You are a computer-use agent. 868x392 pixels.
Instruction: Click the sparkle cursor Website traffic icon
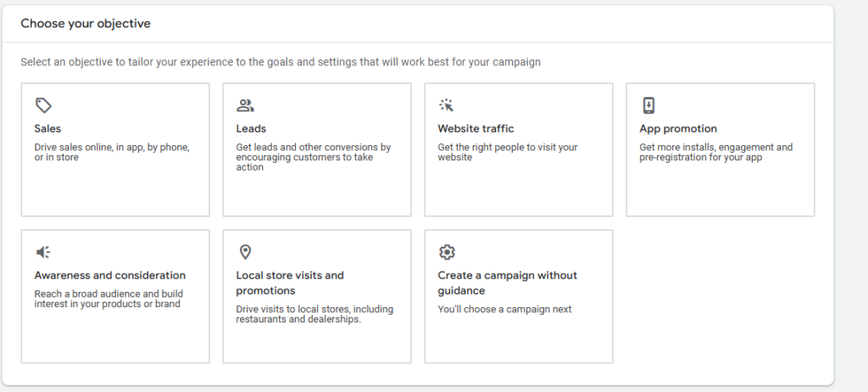[x=446, y=105]
